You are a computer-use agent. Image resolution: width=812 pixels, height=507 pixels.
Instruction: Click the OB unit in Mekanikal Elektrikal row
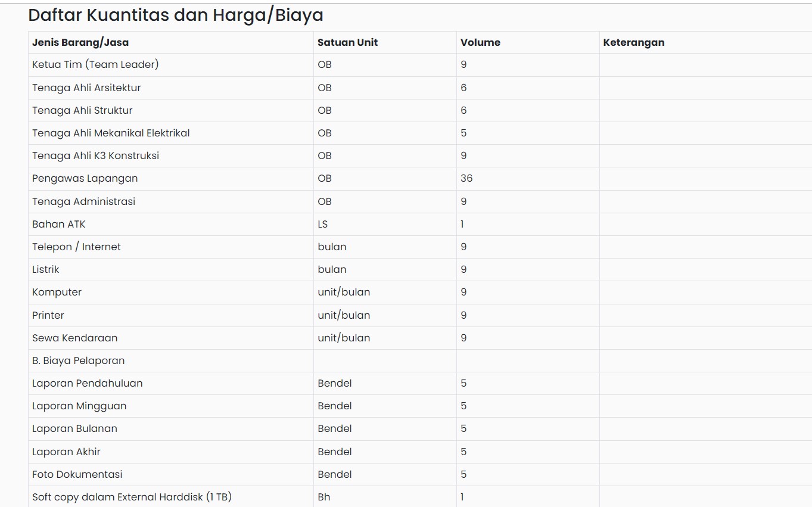tap(325, 133)
